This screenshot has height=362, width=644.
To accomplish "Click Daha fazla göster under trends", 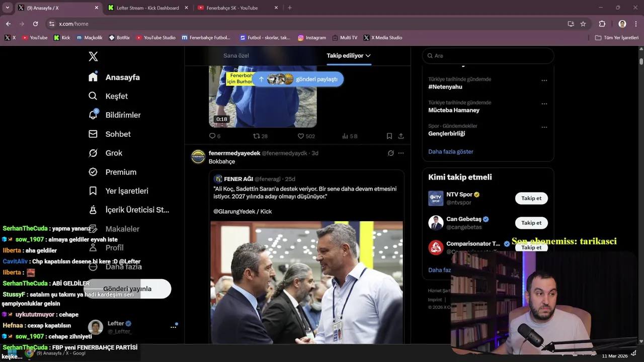I will 451,151.
